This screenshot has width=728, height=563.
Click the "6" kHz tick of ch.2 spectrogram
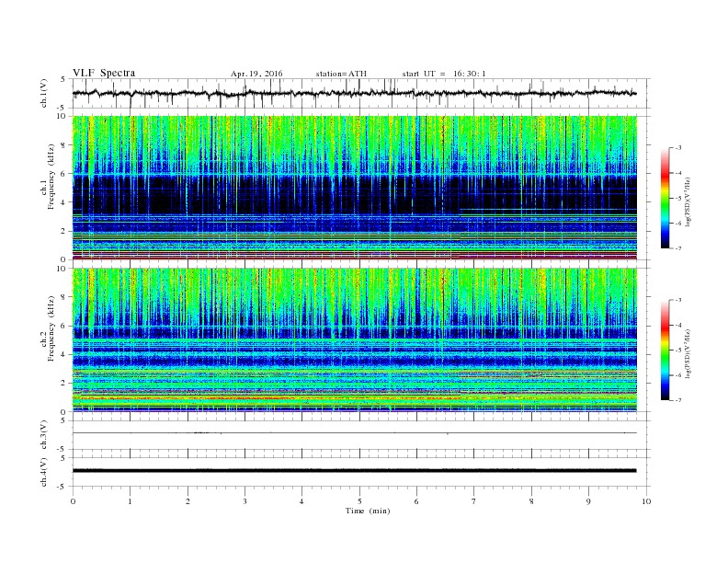click(63, 326)
